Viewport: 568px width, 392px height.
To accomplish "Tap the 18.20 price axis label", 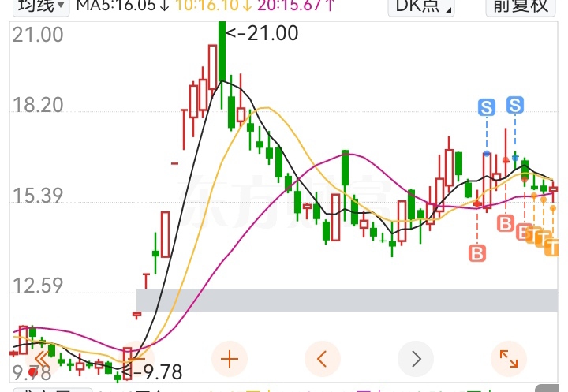I will pyautogui.click(x=38, y=105).
